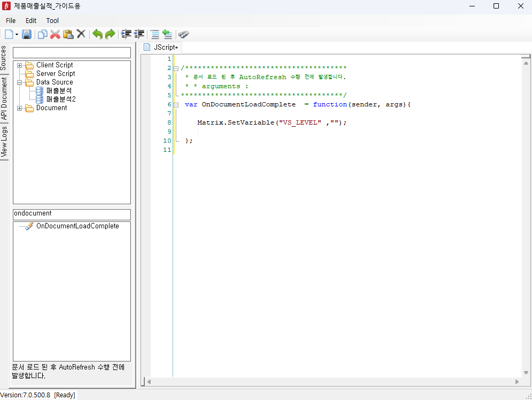Click the ondocument filter input field
Screen dimensions: 532x400
(72, 214)
